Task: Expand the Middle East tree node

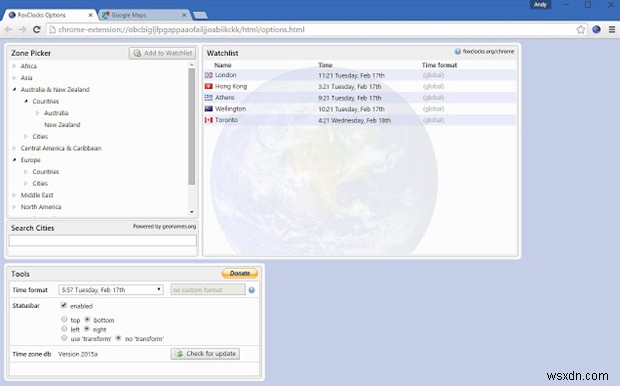Action: tap(14, 195)
